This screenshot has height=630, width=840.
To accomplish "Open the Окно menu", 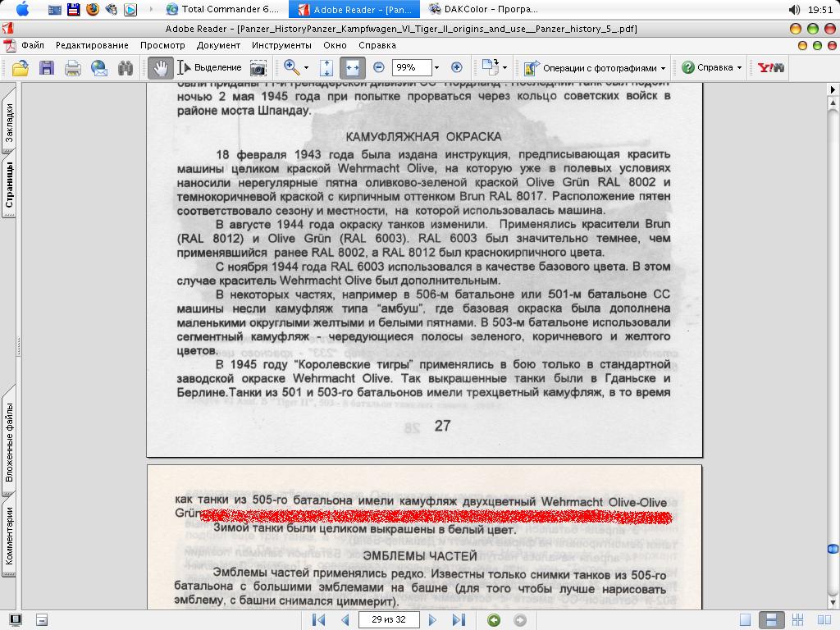I will [x=335, y=46].
